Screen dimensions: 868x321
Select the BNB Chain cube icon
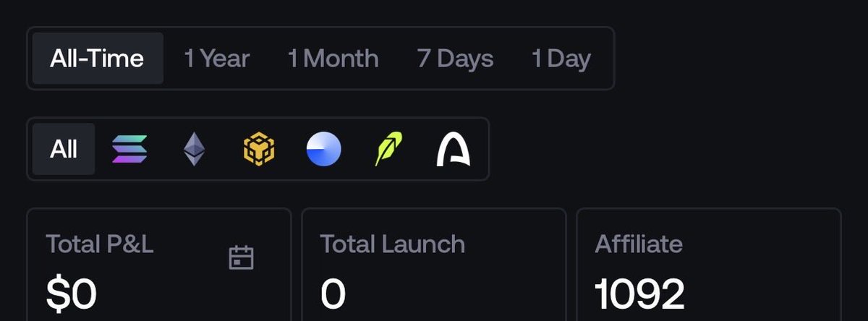(x=258, y=150)
